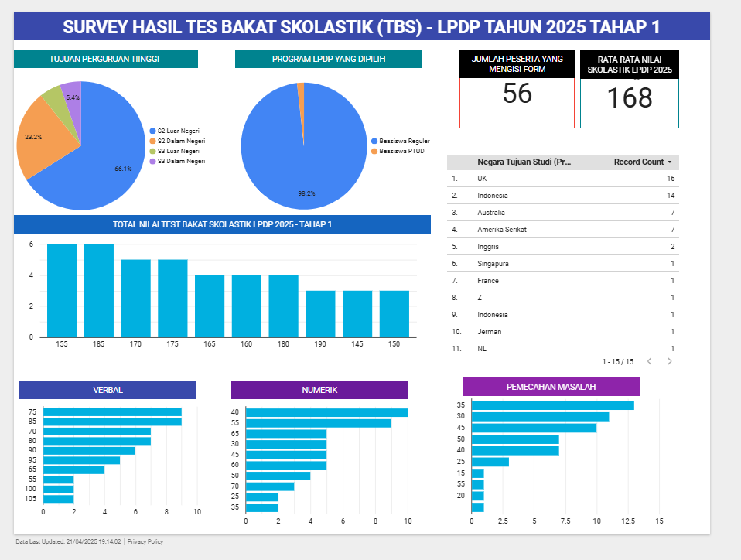This screenshot has width=741, height=560.
Task: Select the Inggris table row
Action: click(x=563, y=247)
